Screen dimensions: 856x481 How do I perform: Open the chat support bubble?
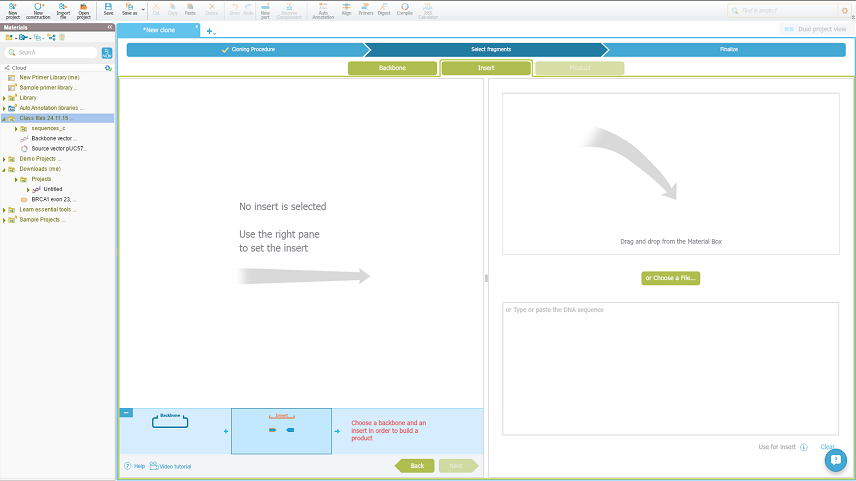(x=836, y=459)
